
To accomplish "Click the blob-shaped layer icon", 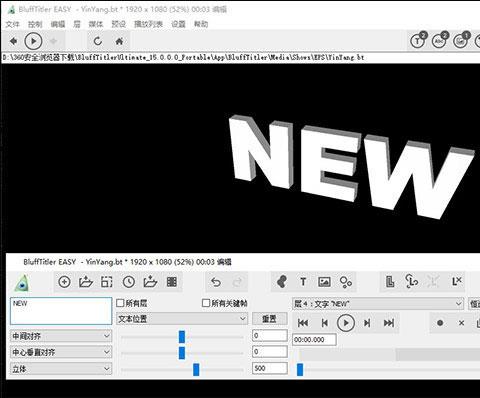I will coord(282,282).
